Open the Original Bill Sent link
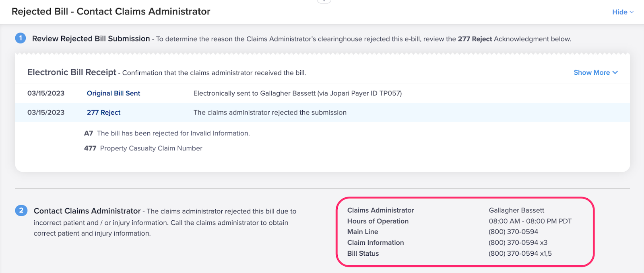644x273 pixels. [114, 93]
